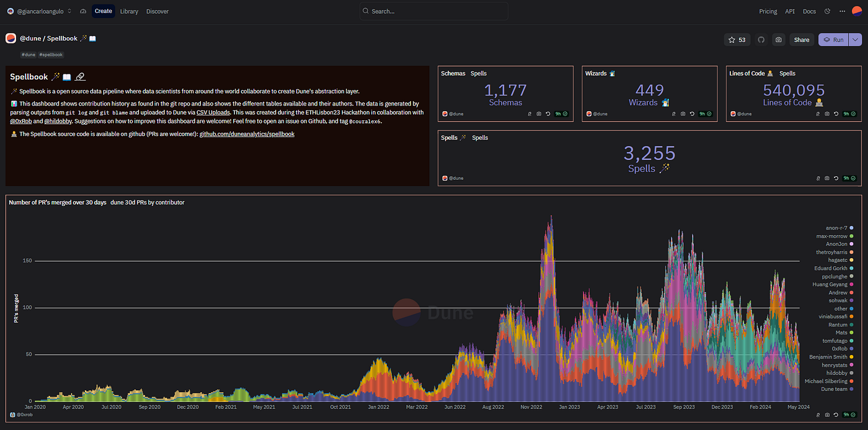
Task: Open 'dune 30d PRs by contributor' query title
Action: click(x=148, y=202)
